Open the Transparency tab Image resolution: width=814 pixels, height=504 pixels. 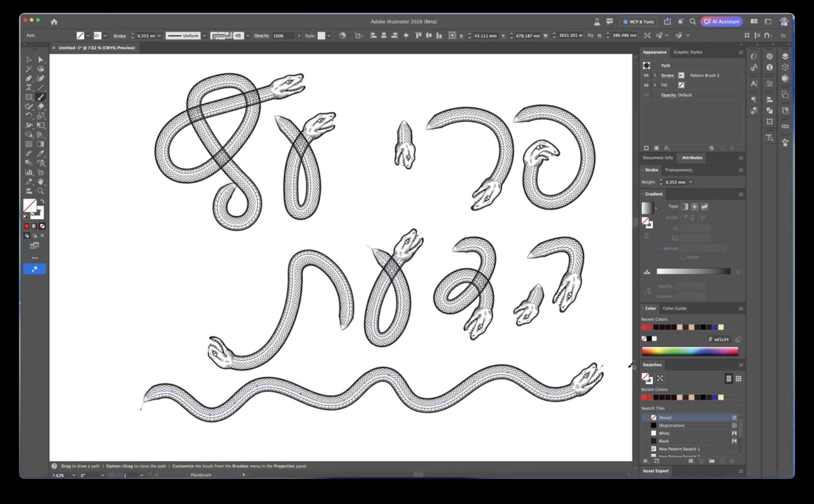pyautogui.click(x=678, y=170)
